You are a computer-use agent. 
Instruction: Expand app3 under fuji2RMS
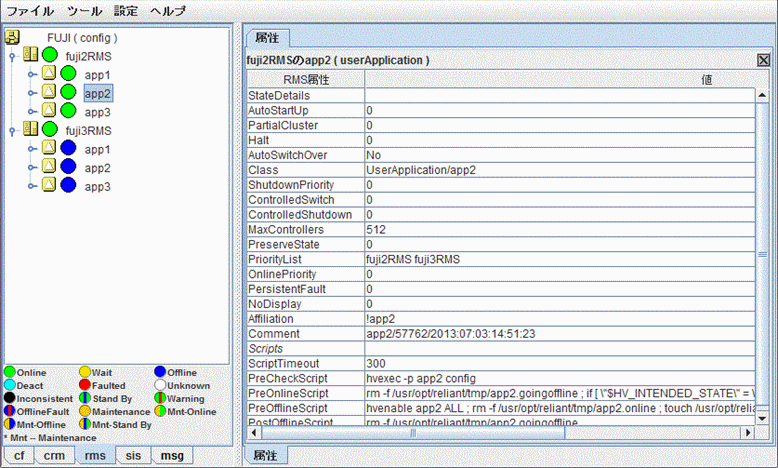[x=32, y=112]
